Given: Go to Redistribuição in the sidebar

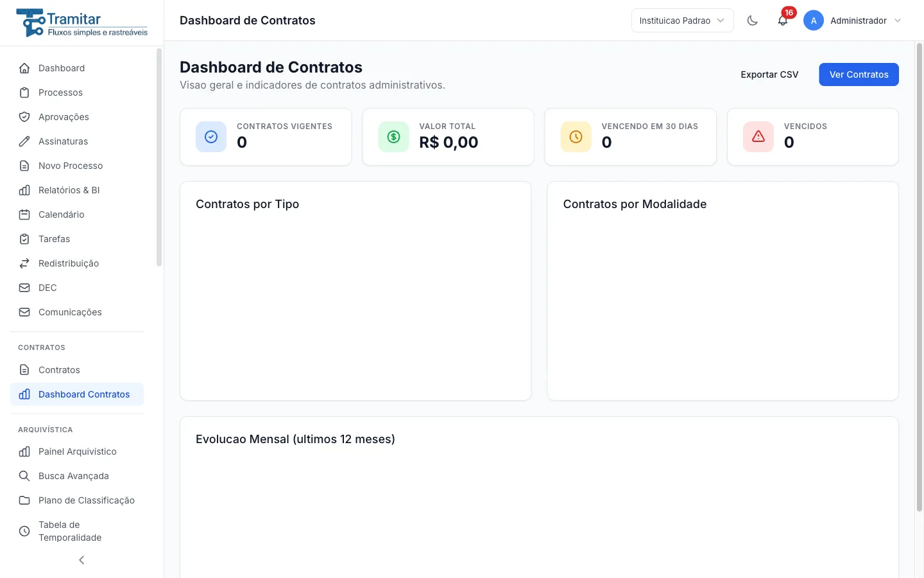Looking at the screenshot, I should (77, 263).
